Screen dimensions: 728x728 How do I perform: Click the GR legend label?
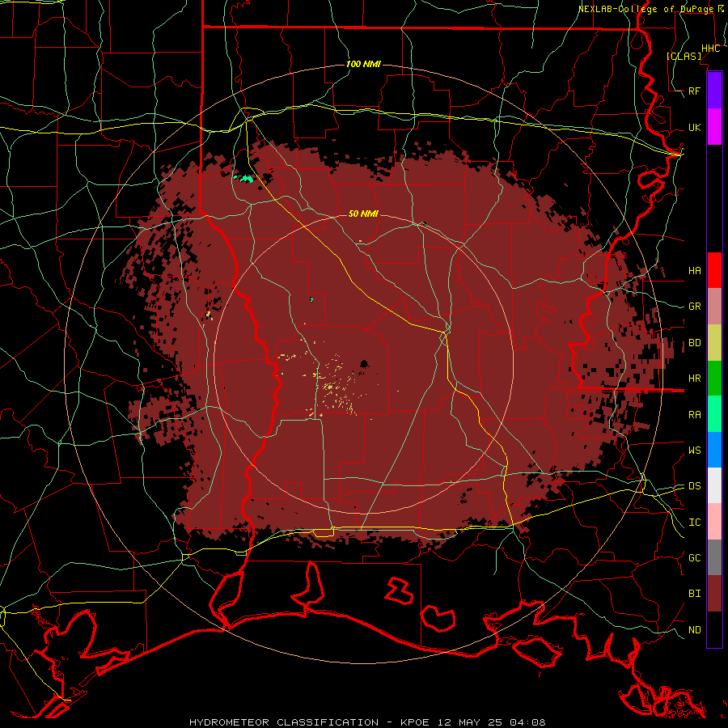[694, 307]
